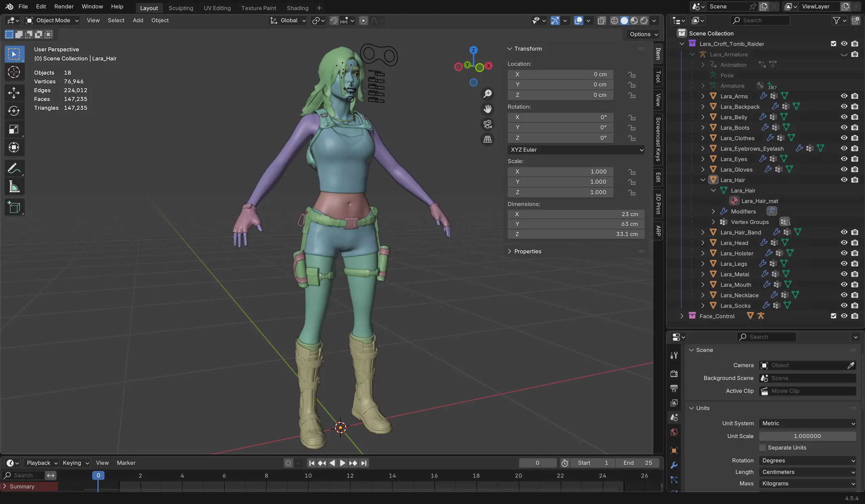Hide Lara_Boots with its eye icon

coord(844,128)
